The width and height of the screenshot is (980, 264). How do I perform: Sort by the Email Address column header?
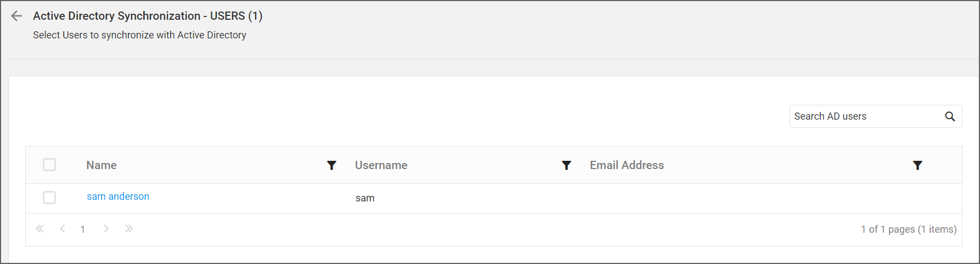(x=627, y=165)
